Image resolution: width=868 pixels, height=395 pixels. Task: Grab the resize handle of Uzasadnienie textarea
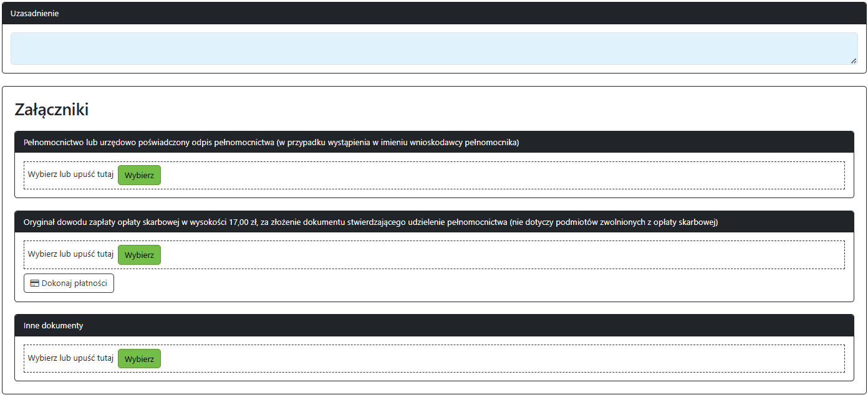pyautogui.click(x=853, y=60)
